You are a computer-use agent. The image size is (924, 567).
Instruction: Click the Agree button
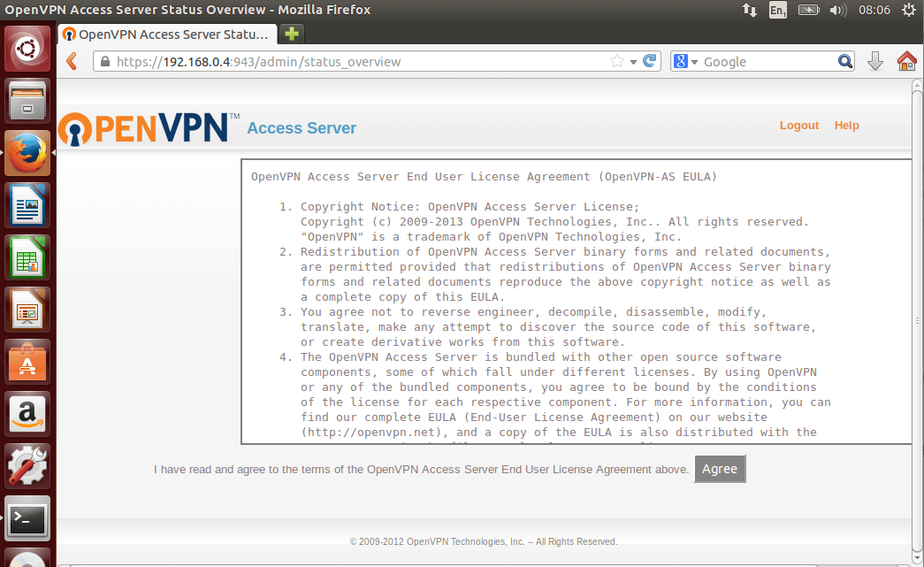[x=720, y=469]
